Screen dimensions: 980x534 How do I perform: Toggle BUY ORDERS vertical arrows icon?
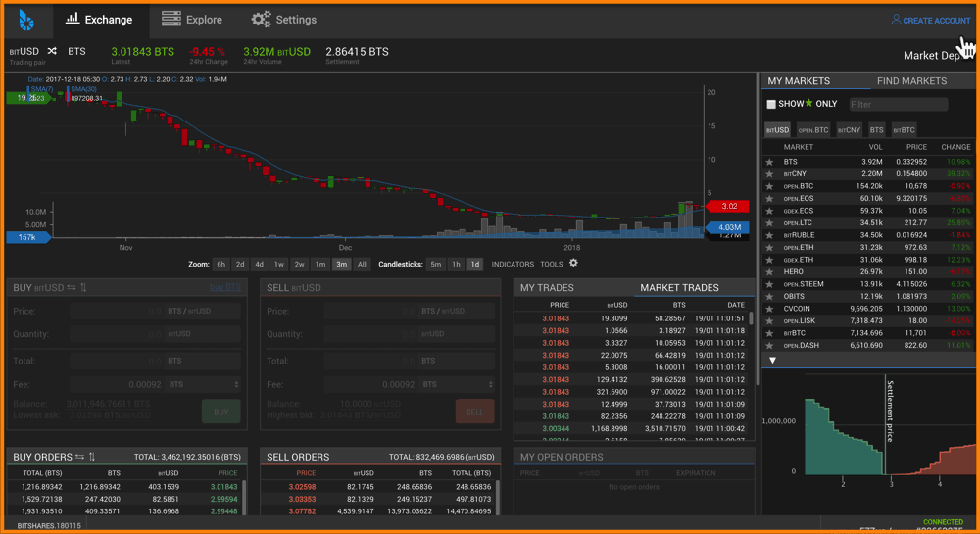click(92, 457)
